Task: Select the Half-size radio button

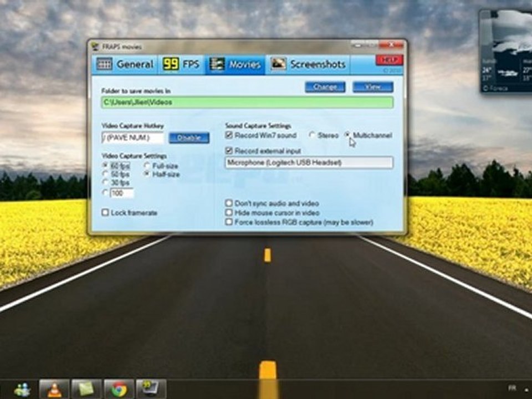Action: [x=147, y=174]
